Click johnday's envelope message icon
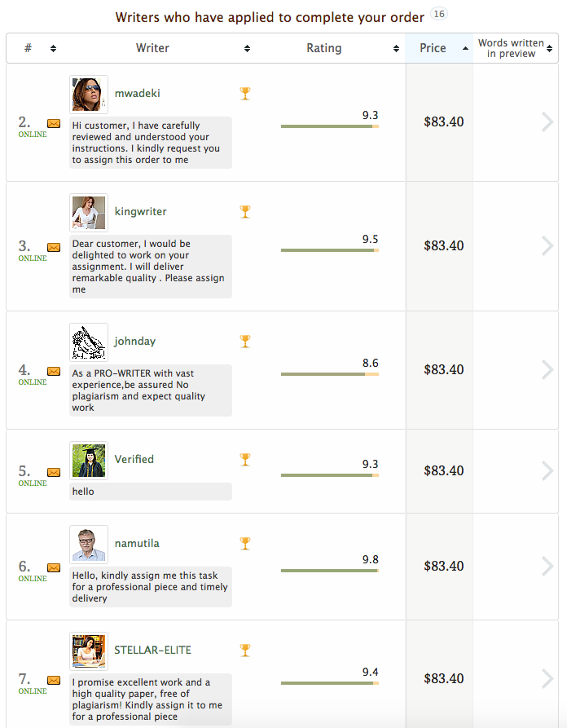 pyautogui.click(x=54, y=371)
